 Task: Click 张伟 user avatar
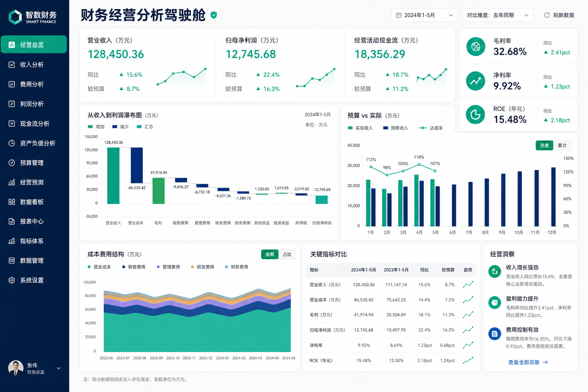pyautogui.click(x=16, y=368)
